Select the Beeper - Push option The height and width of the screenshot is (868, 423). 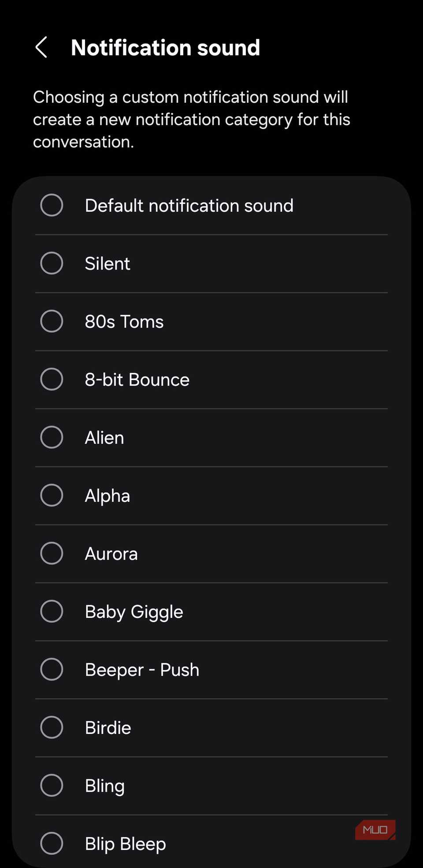pyautogui.click(x=52, y=669)
